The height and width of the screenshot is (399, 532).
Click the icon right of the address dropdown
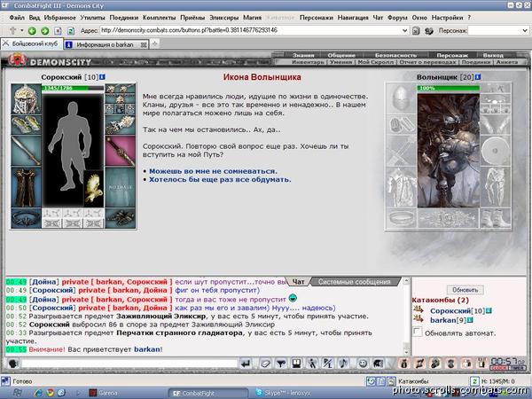click(x=416, y=31)
